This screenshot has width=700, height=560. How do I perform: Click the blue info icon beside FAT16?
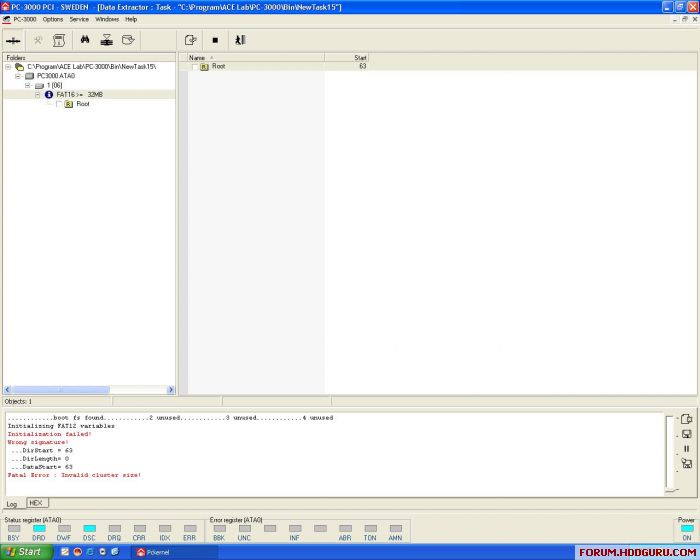[x=49, y=95]
